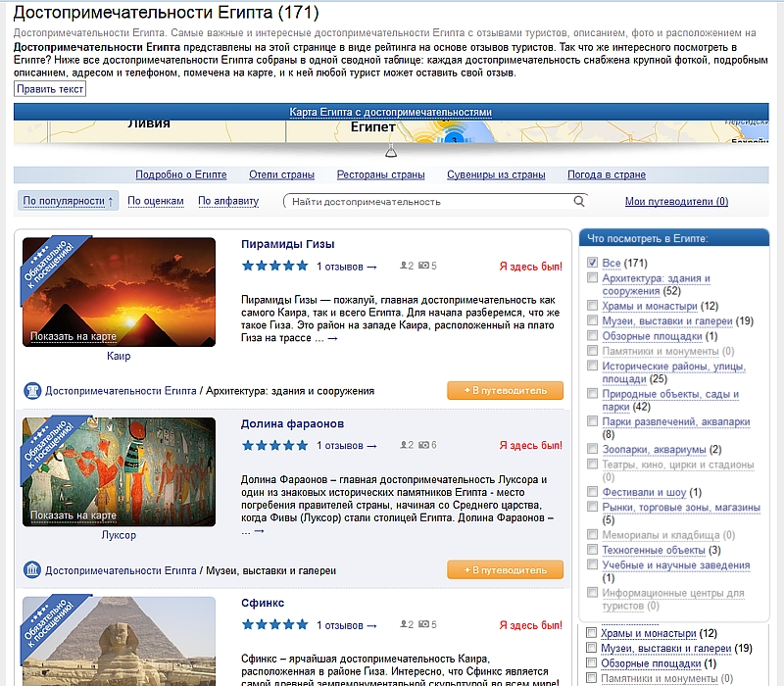This screenshot has width=784, height=686.
Task: Toggle the "По популярности" sort order
Action: [x=68, y=202]
